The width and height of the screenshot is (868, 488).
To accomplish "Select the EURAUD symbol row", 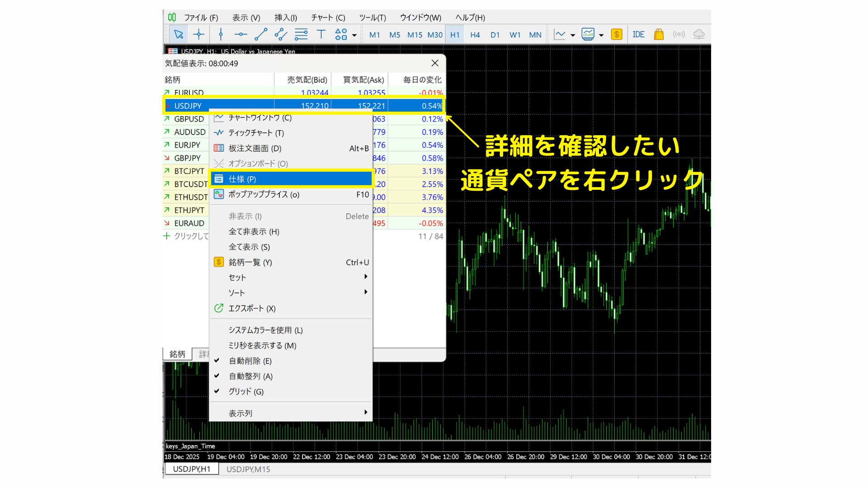I will (189, 223).
